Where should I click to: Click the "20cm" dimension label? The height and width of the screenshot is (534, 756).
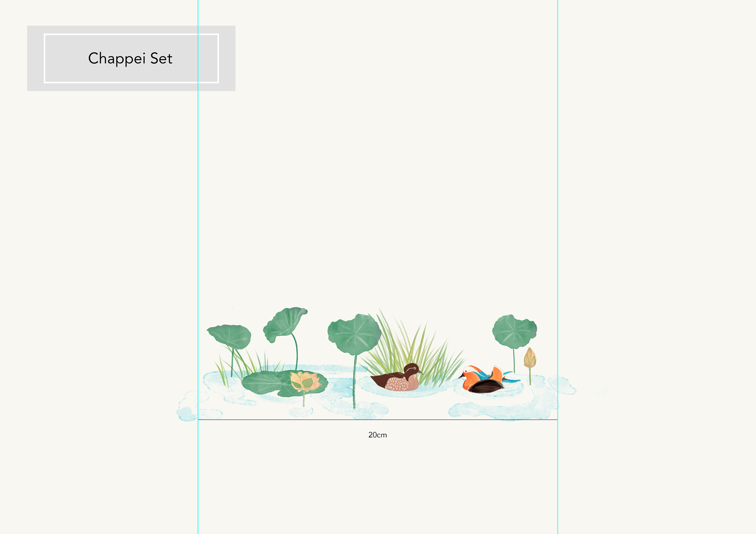(377, 435)
